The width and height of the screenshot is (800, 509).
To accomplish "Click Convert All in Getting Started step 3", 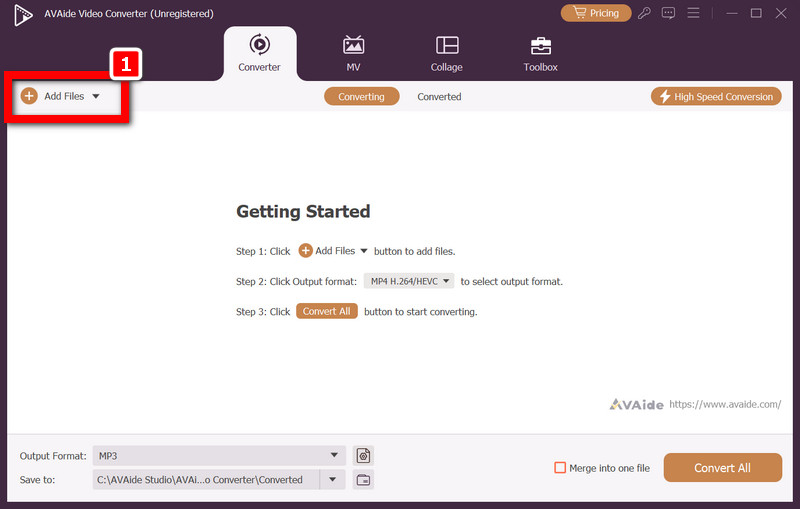I will (x=327, y=311).
